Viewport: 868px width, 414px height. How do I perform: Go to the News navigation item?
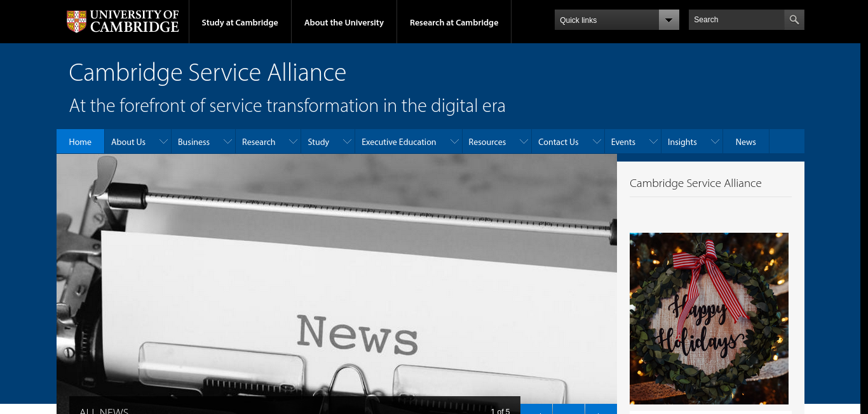(746, 142)
